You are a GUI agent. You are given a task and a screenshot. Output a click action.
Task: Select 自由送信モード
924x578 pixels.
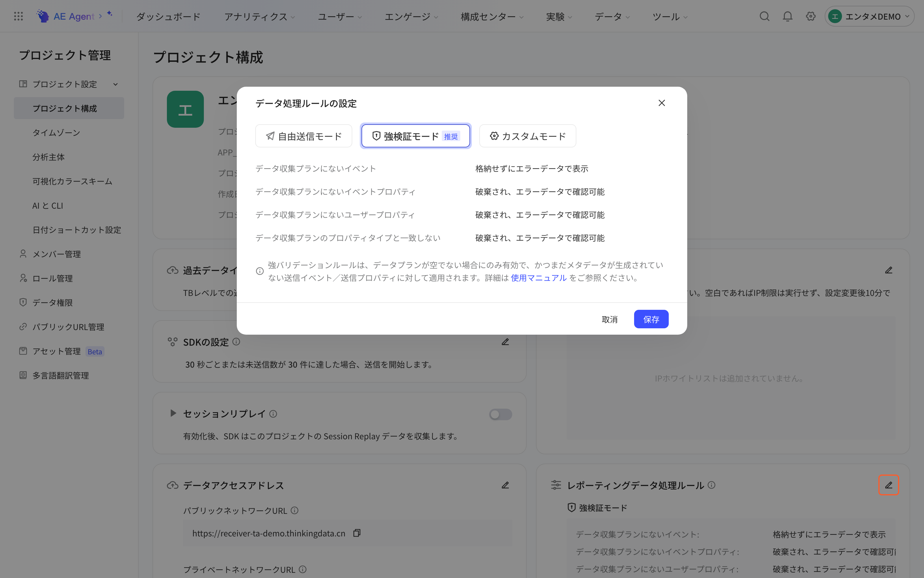[303, 136]
